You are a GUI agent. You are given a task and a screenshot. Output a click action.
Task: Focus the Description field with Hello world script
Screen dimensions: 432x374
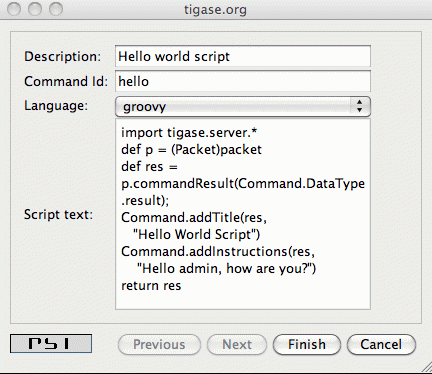click(243, 56)
